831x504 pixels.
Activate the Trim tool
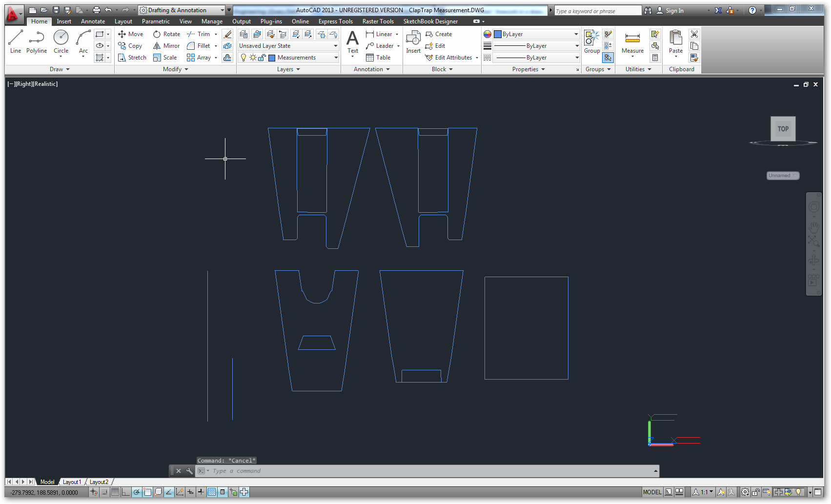(x=199, y=34)
